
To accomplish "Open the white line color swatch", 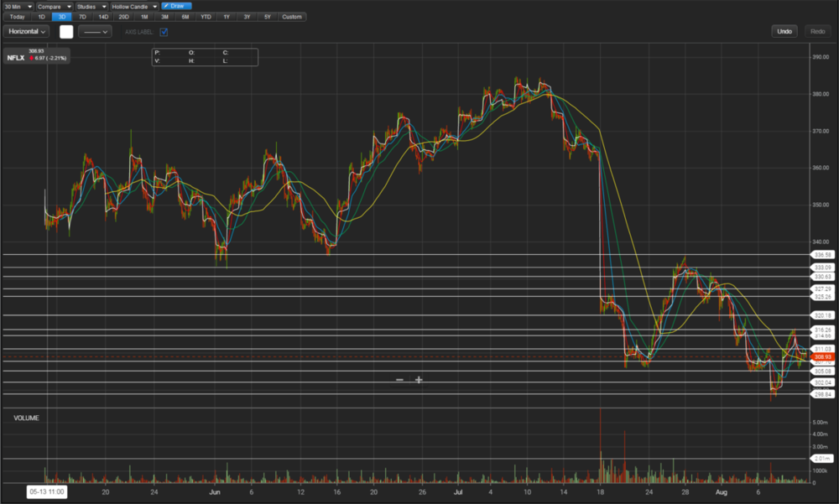I will click(x=66, y=32).
